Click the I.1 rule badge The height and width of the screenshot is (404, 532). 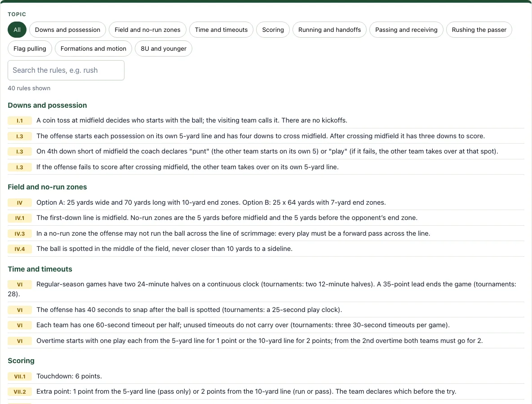pos(20,121)
